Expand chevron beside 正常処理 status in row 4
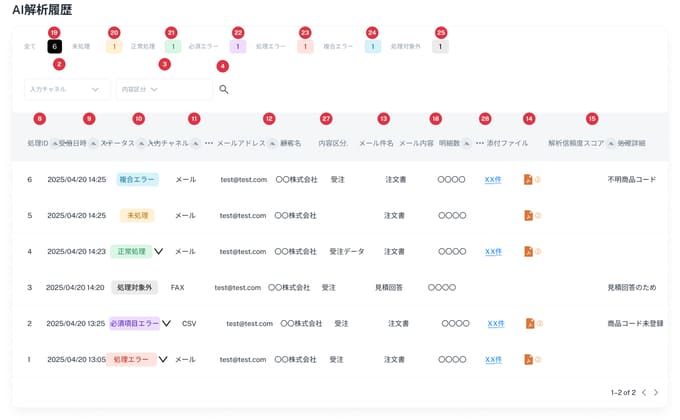This screenshot has width=680, height=420. 158,252
